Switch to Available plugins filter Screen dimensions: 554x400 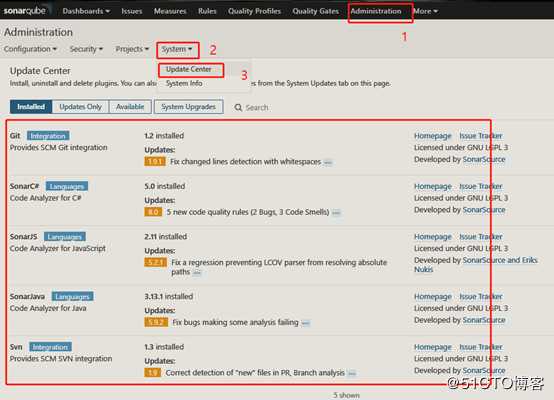tap(130, 107)
